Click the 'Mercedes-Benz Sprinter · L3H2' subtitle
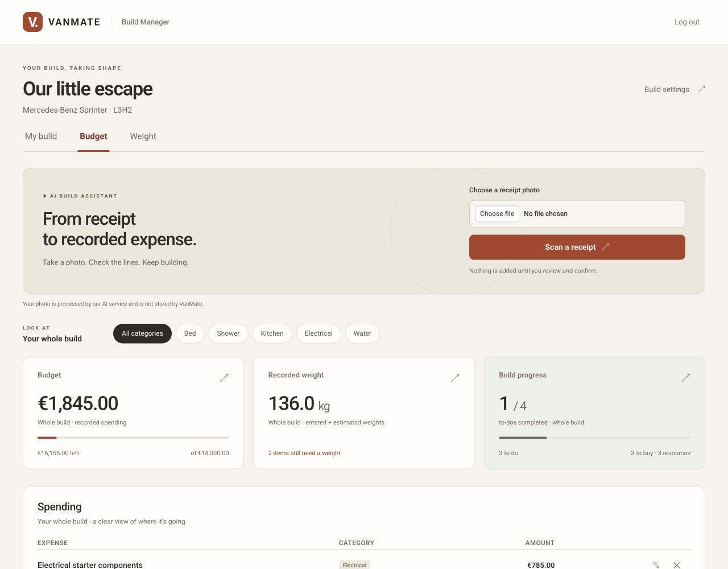 tap(77, 110)
